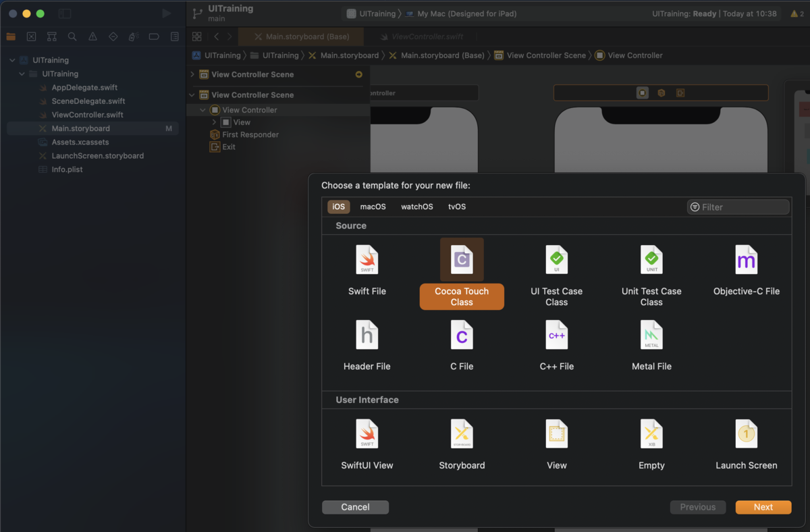Go back in editor history
The width and height of the screenshot is (810, 532).
216,36
